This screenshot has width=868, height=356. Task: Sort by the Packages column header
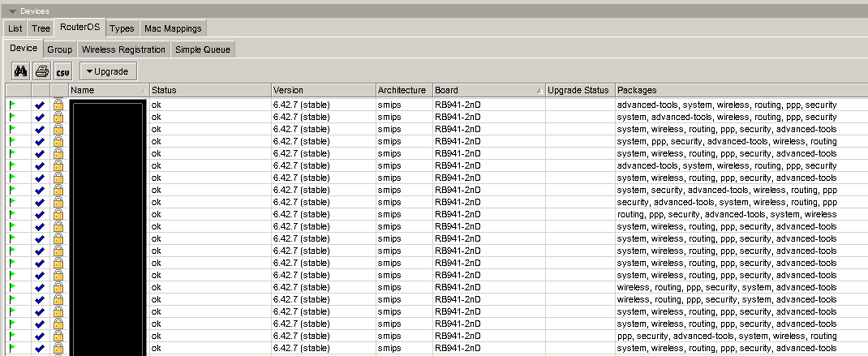[741, 90]
